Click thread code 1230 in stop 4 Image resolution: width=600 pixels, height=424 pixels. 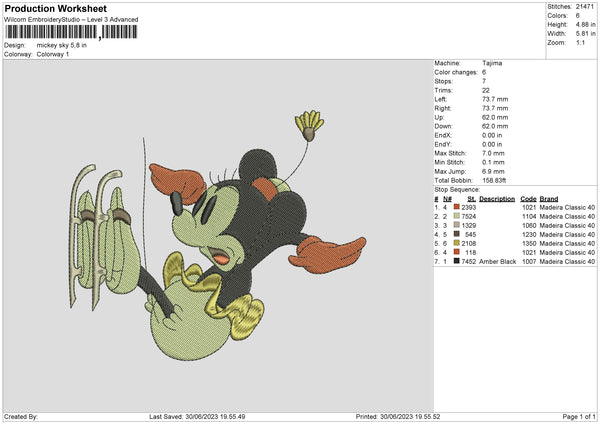point(529,235)
